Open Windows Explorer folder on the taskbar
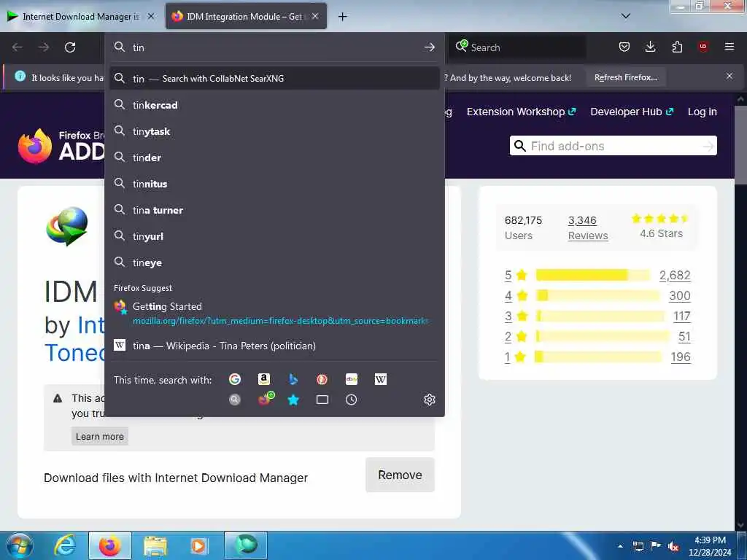Viewport: 747px width, 560px height. coord(155,545)
